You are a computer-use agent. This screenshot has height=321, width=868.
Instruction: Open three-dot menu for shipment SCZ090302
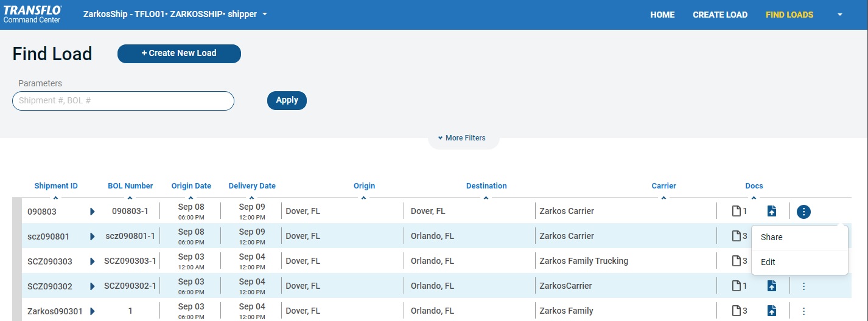803,286
